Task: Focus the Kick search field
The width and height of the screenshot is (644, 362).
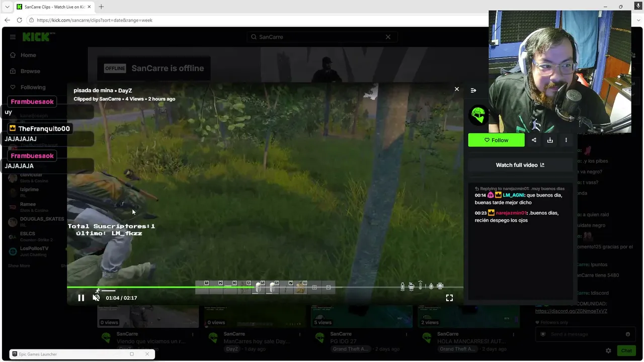Action: click(322, 37)
